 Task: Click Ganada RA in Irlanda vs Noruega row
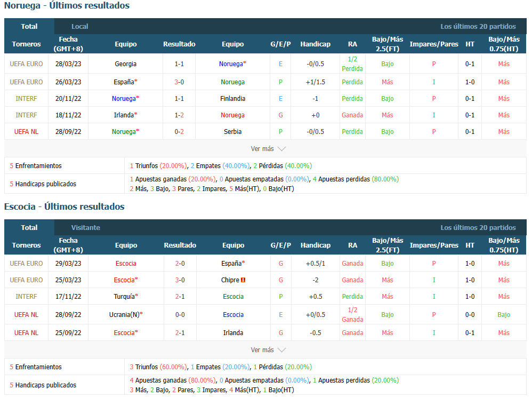(352, 115)
